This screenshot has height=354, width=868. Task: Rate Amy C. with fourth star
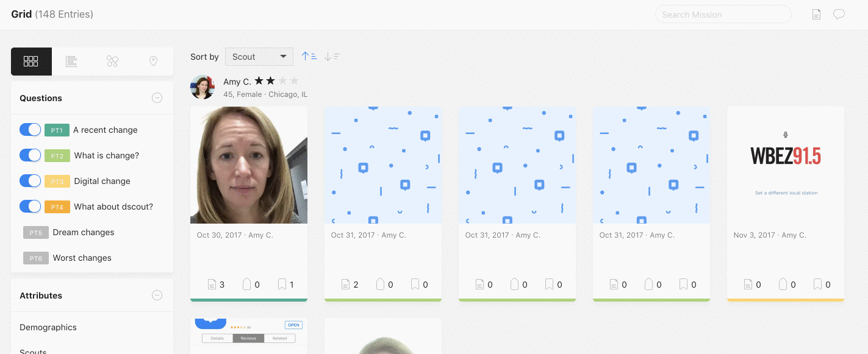(x=294, y=80)
